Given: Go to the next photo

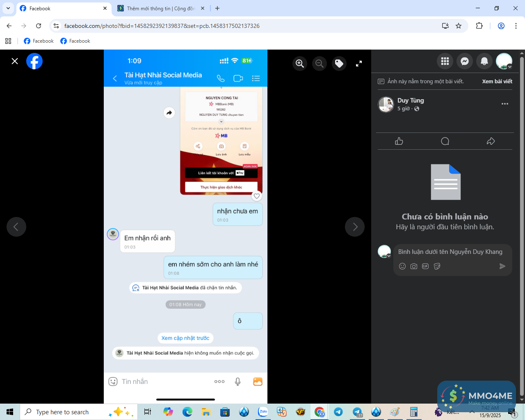Looking at the screenshot, I should (355, 227).
